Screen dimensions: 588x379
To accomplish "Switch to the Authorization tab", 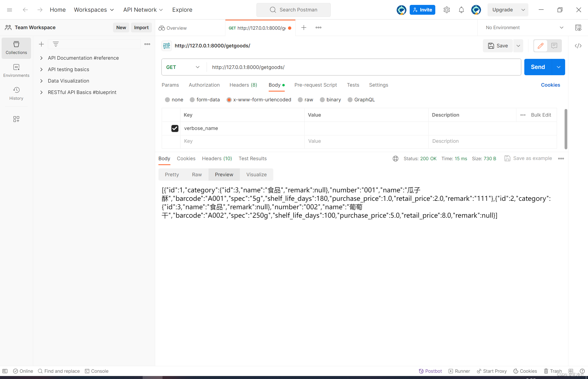I will pyautogui.click(x=204, y=85).
